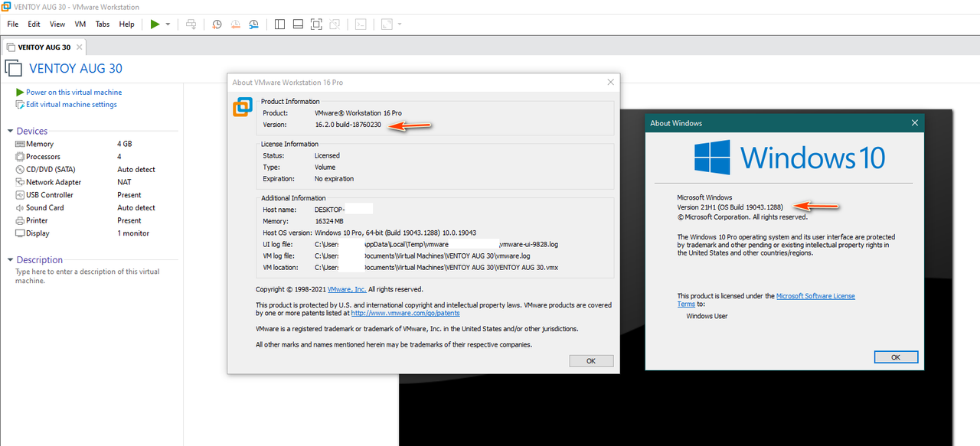
Task: Close the About Windows dialog
Action: (914, 122)
